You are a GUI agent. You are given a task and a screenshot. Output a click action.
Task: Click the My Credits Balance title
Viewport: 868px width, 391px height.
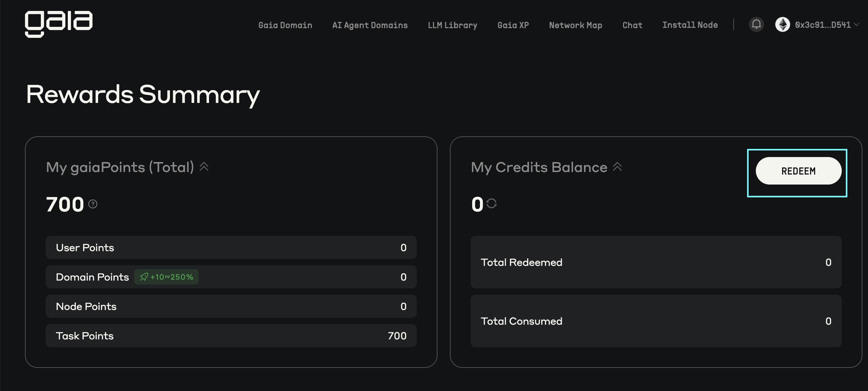pos(539,167)
